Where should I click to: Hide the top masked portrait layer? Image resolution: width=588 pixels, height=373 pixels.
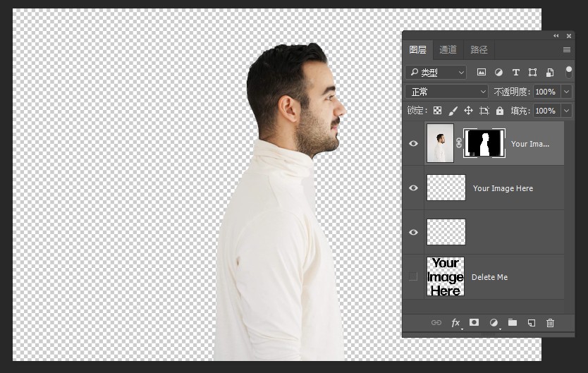(x=414, y=143)
